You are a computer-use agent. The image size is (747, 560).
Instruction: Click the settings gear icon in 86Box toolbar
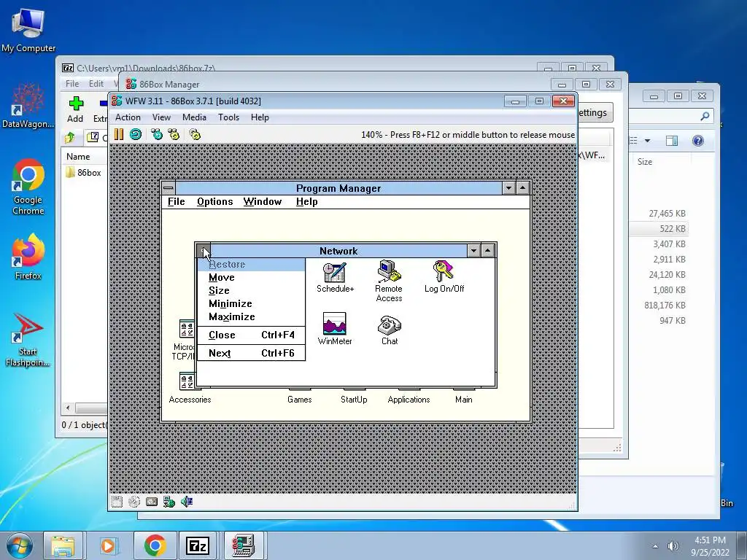[195, 135]
